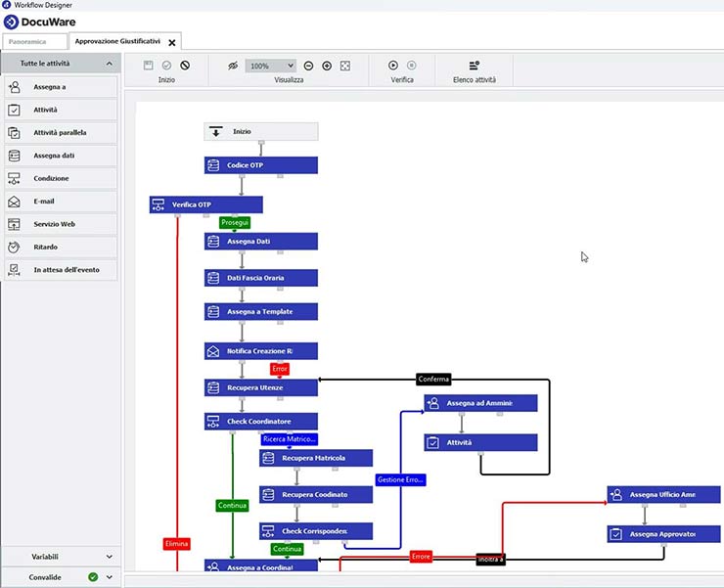Open the Elenco attività list icon
Viewport: 724px width, 588px height.
tap(475, 66)
